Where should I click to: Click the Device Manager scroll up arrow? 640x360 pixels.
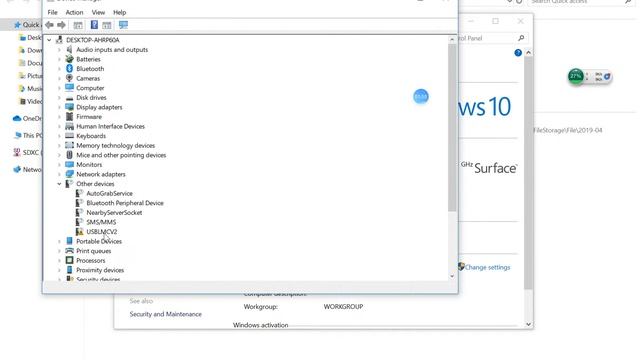[x=452, y=40]
